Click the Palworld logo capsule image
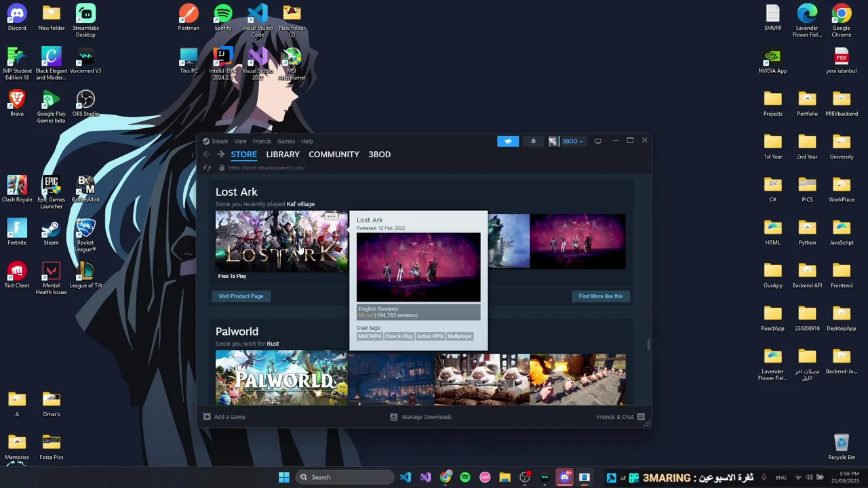 click(281, 378)
